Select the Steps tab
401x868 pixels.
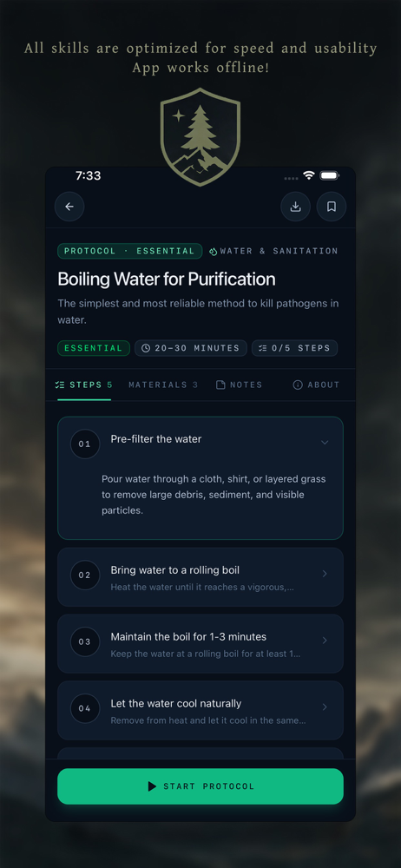coord(84,385)
